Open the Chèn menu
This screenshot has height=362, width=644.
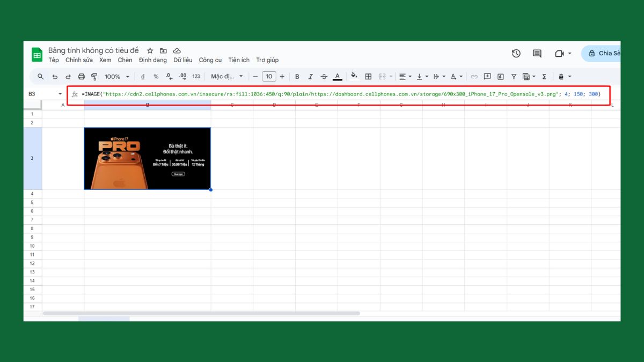click(125, 60)
